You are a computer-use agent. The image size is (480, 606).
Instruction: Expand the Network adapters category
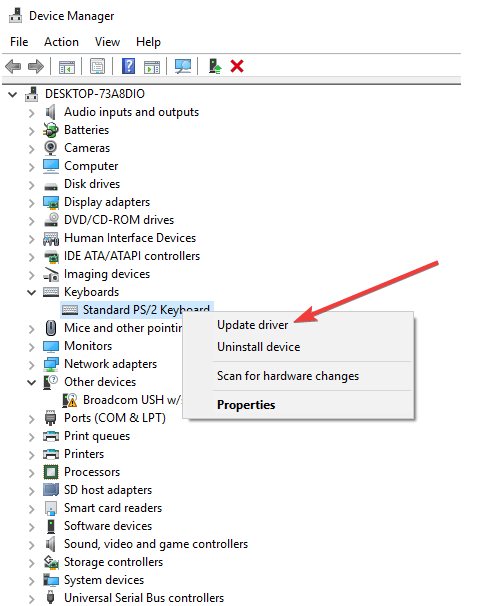(32, 365)
